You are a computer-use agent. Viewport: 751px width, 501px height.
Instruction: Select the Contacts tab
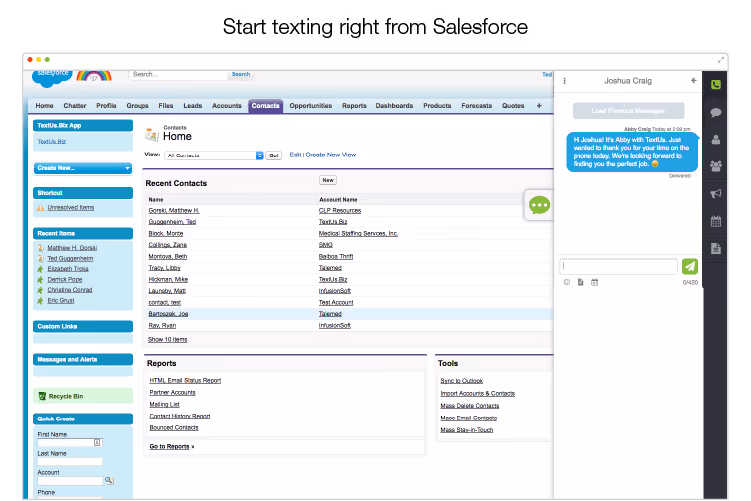coord(265,106)
